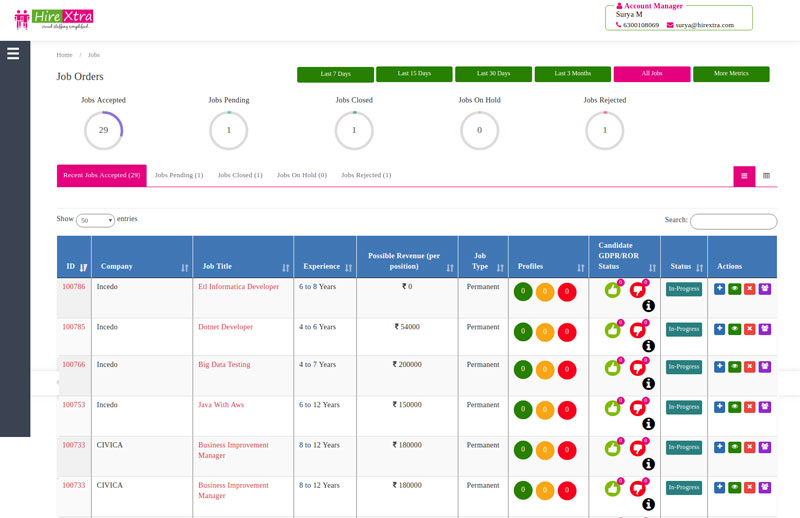Viewport: 800px width, 518px height.
Task: View job 100753 with green eye icon
Action: [734, 407]
